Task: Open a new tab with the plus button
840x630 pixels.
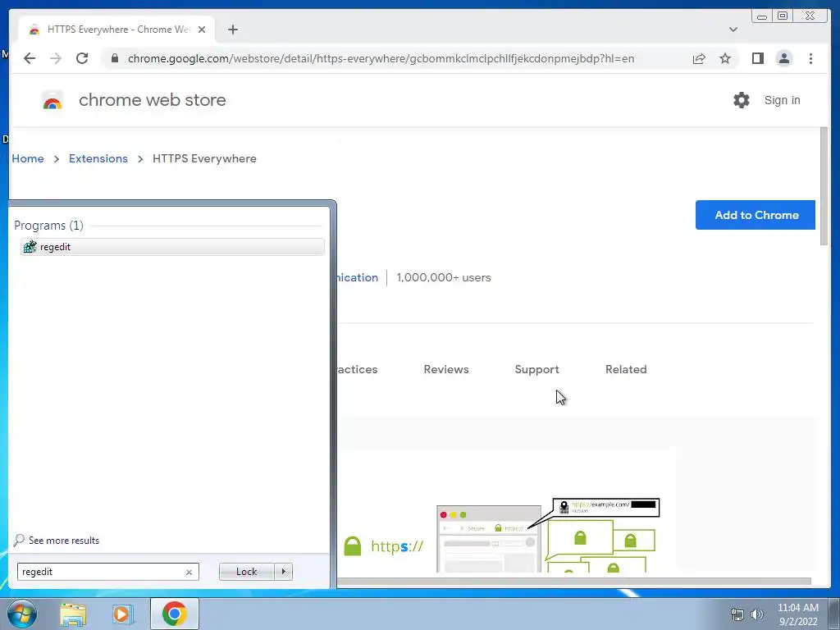Action: (x=232, y=30)
